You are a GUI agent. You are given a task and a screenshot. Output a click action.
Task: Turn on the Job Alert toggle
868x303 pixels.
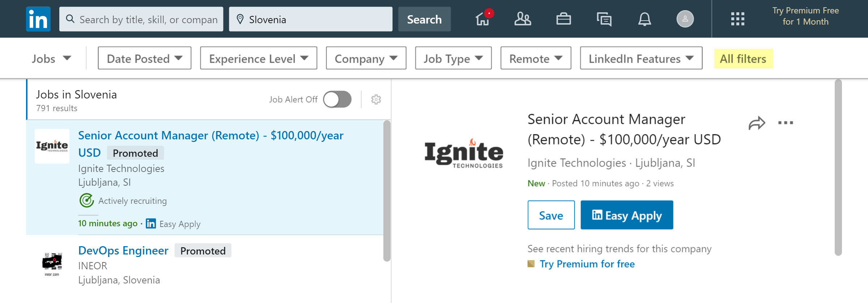pyautogui.click(x=337, y=99)
